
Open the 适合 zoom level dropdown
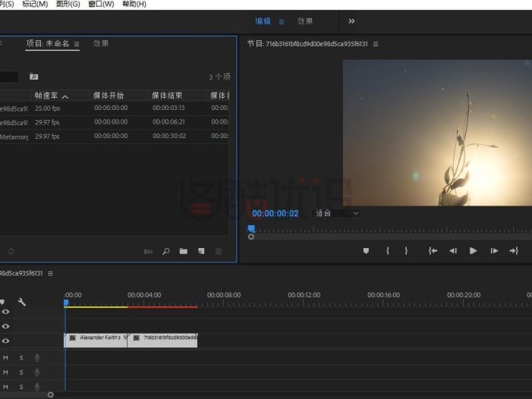tap(336, 213)
